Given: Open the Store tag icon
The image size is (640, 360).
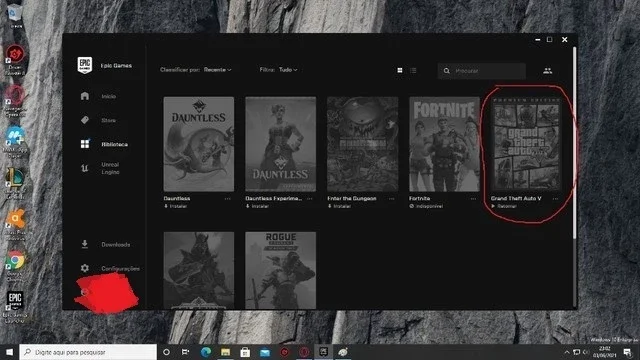Looking at the screenshot, I should tap(84, 120).
